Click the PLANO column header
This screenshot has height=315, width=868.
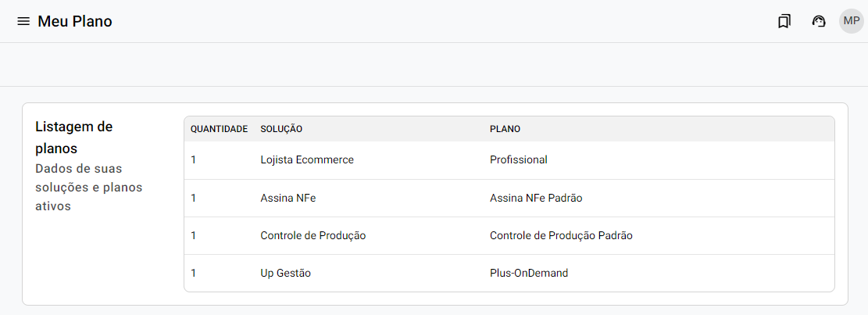505,129
